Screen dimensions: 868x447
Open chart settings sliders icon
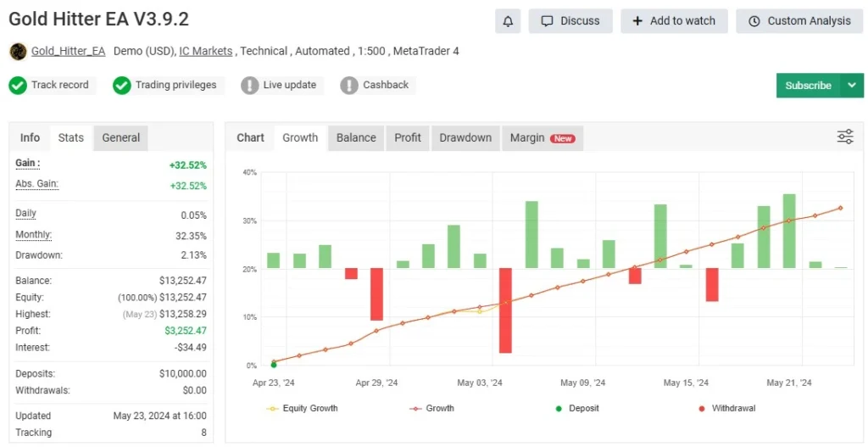[x=845, y=137]
